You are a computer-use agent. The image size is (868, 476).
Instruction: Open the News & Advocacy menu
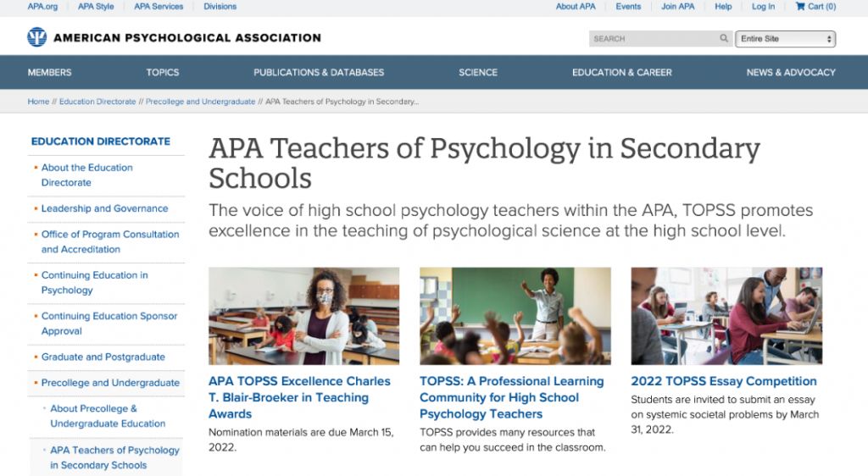click(x=791, y=73)
